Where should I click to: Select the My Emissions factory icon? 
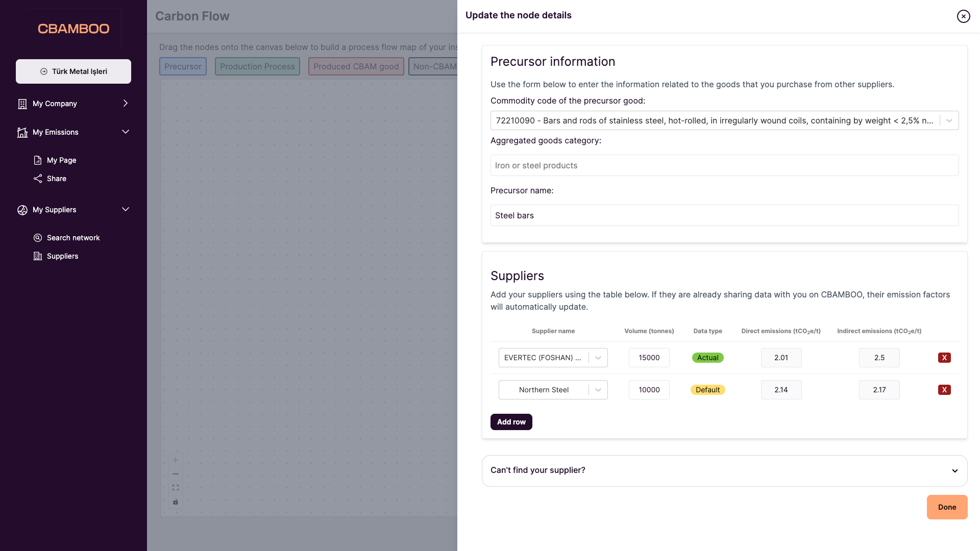22,132
